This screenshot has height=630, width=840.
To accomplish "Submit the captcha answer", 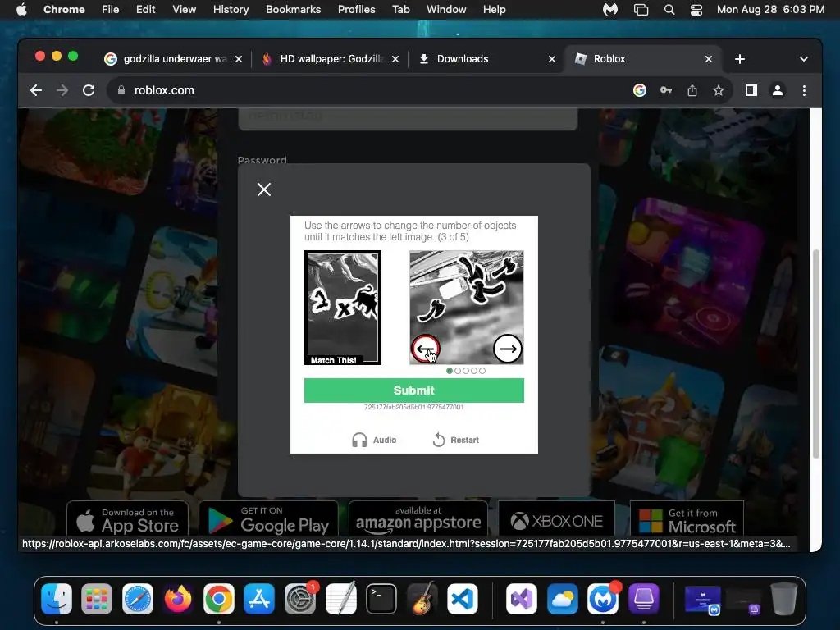I will click(x=414, y=390).
